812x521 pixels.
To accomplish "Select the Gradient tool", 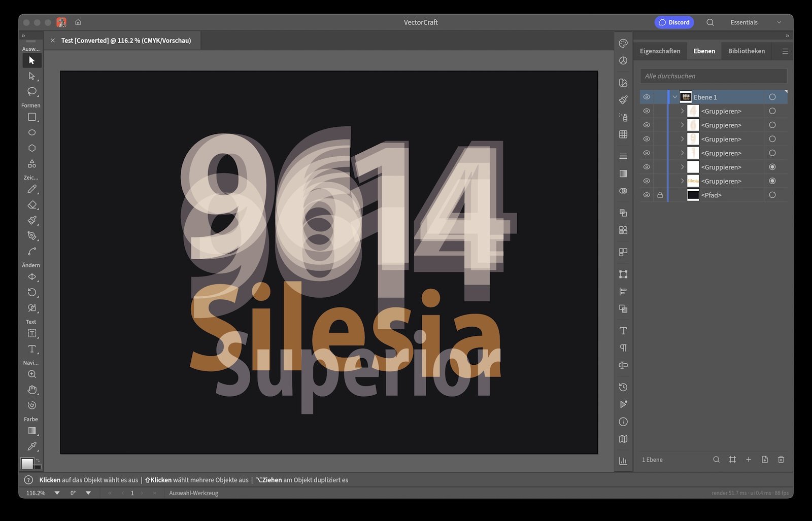I will point(32,431).
